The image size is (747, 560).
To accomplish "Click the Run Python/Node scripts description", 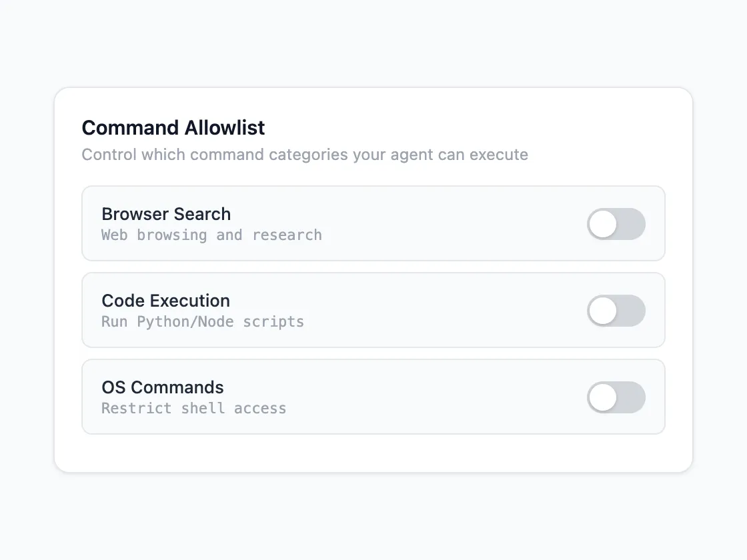I will 202,321.
